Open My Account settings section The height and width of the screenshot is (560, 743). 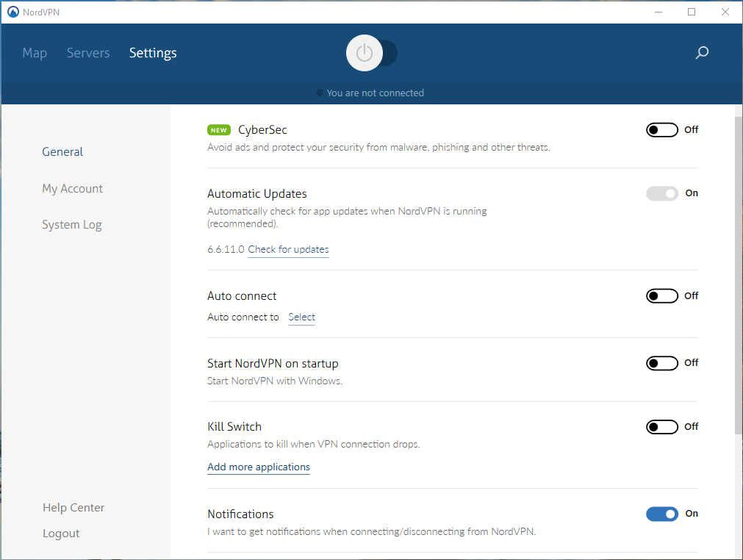tap(72, 189)
